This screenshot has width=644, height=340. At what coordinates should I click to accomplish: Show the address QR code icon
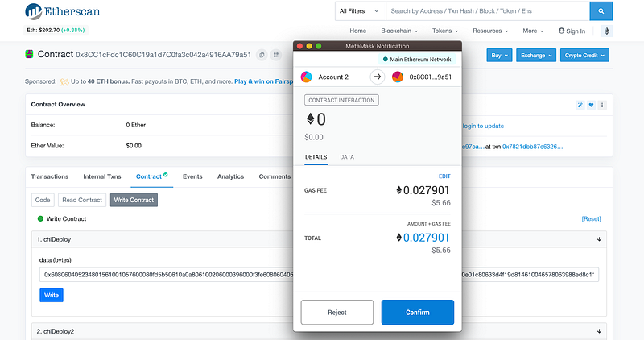point(276,55)
